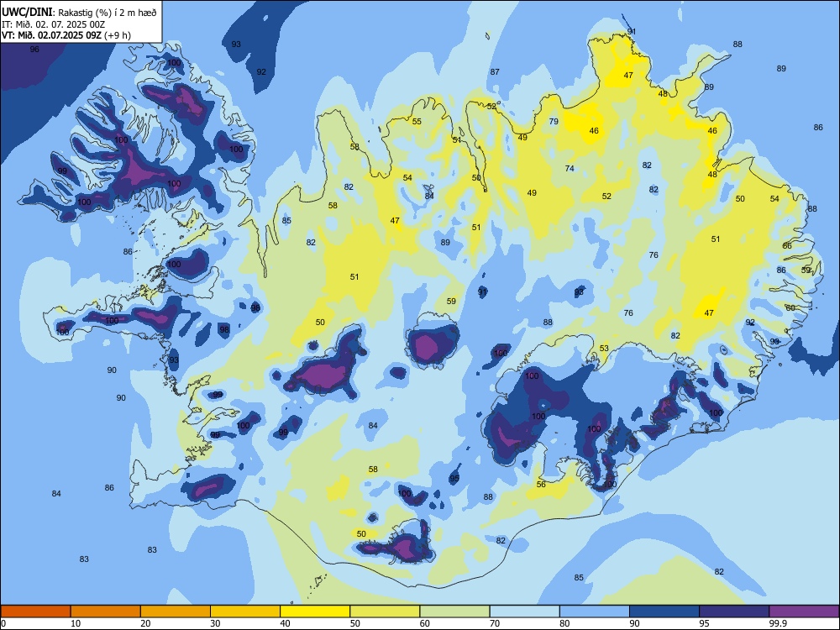Image resolution: width=840 pixels, height=630 pixels.
Task: Click the 53 humidity value on the map
Action: pos(604,349)
